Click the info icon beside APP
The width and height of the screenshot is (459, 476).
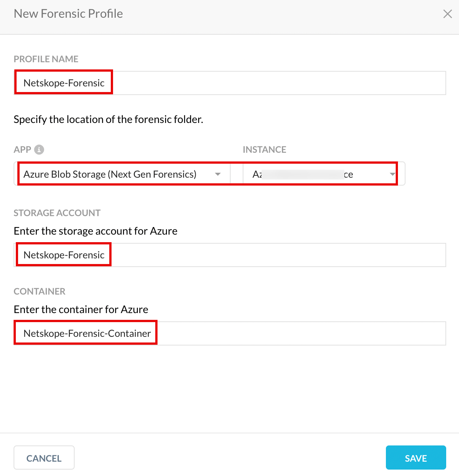pos(39,150)
